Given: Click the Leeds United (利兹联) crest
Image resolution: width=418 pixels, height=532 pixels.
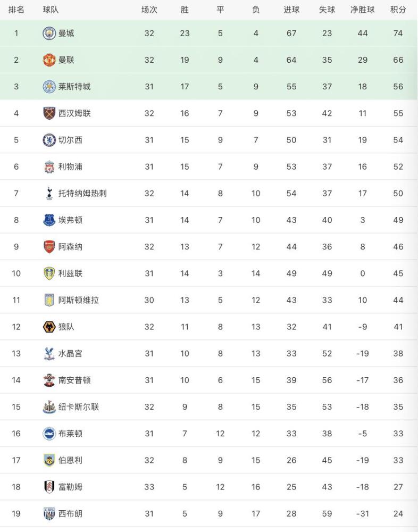Looking at the screenshot, I should (49, 273).
